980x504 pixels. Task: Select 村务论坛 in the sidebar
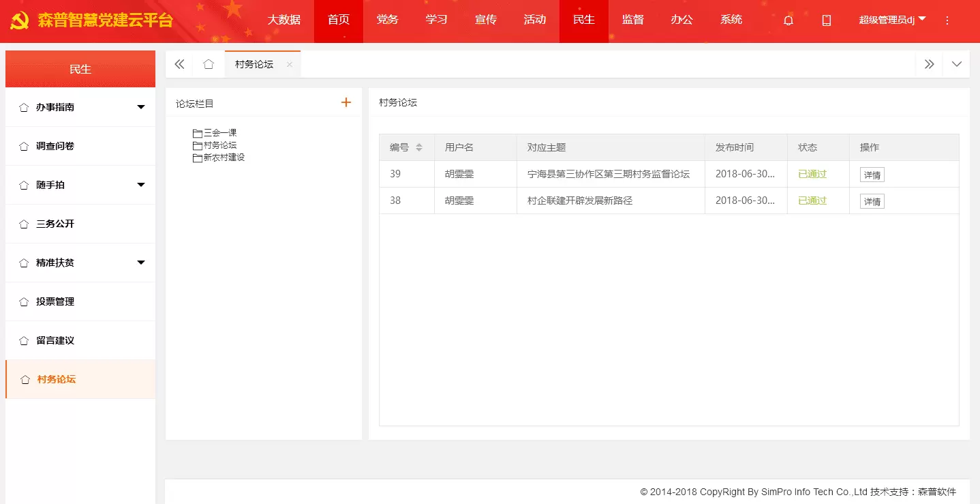pyautogui.click(x=80, y=379)
